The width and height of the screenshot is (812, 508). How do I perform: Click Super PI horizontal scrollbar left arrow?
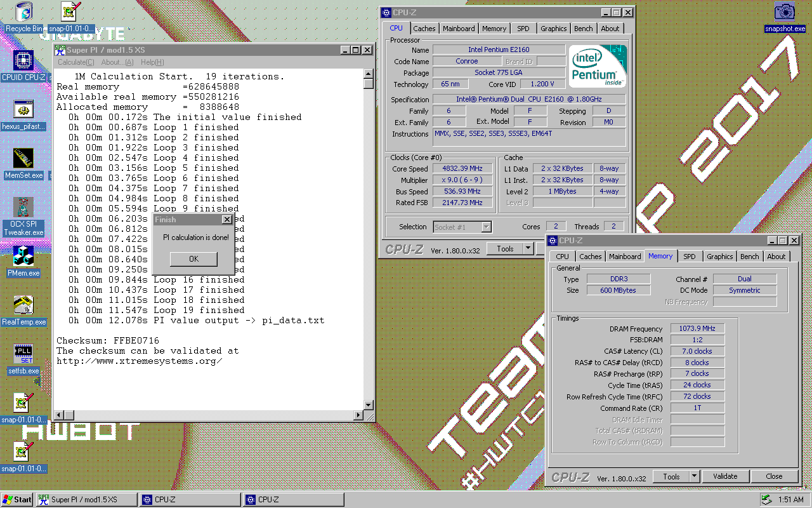[x=59, y=415]
